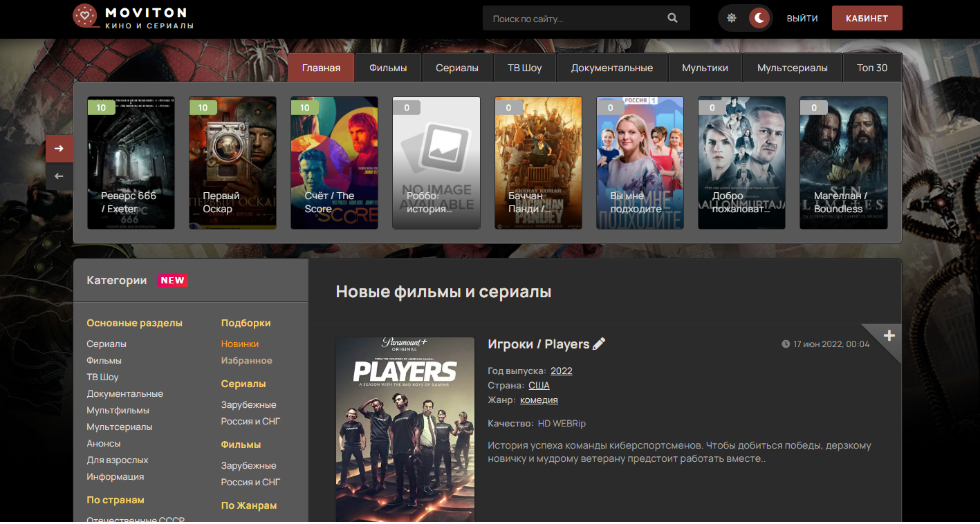Open the Документальные tab in the top navigation
Image resolution: width=980 pixels, height=524 pixels.
click(x=612, y=68)
